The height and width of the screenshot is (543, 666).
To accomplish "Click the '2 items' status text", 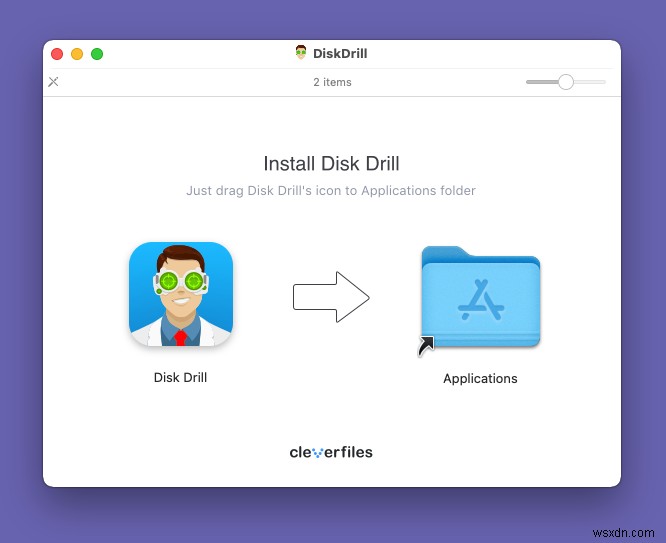I will [x=333, y=82].
